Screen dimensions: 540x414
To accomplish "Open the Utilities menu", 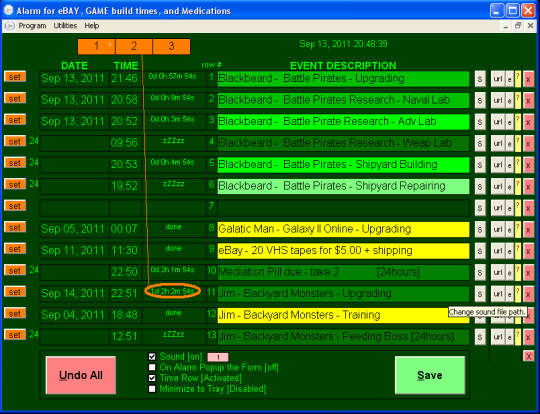I will coord(65,25).
